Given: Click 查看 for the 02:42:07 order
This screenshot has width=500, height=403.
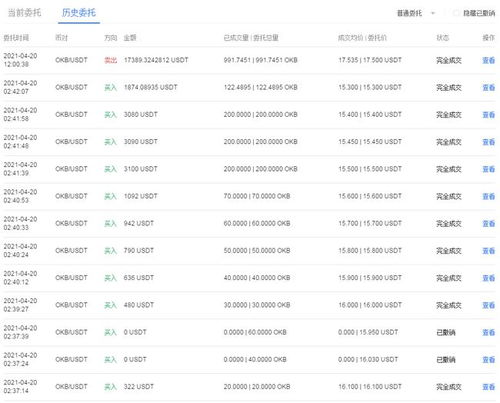Looking at the screenshot, I should coord(488,88).
